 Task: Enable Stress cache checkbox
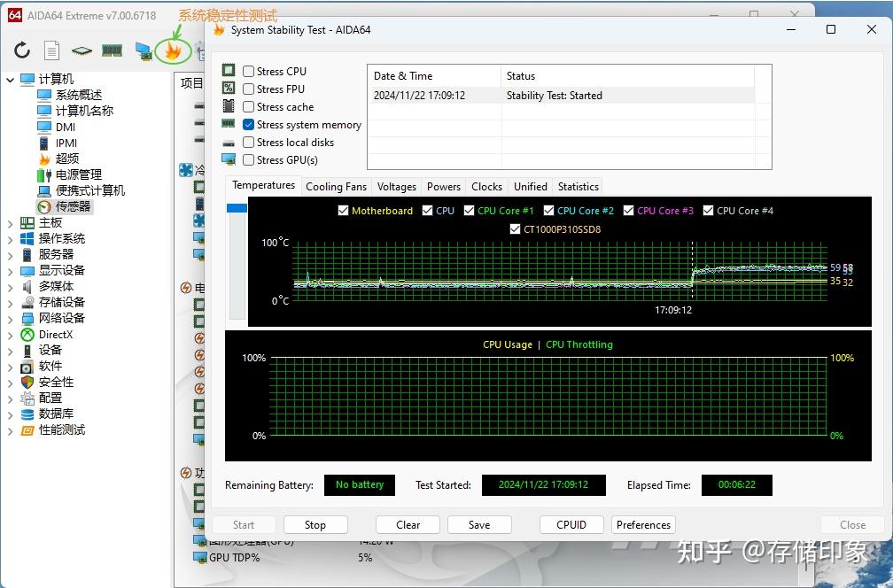pyautogui.click(x=248, y=106)
